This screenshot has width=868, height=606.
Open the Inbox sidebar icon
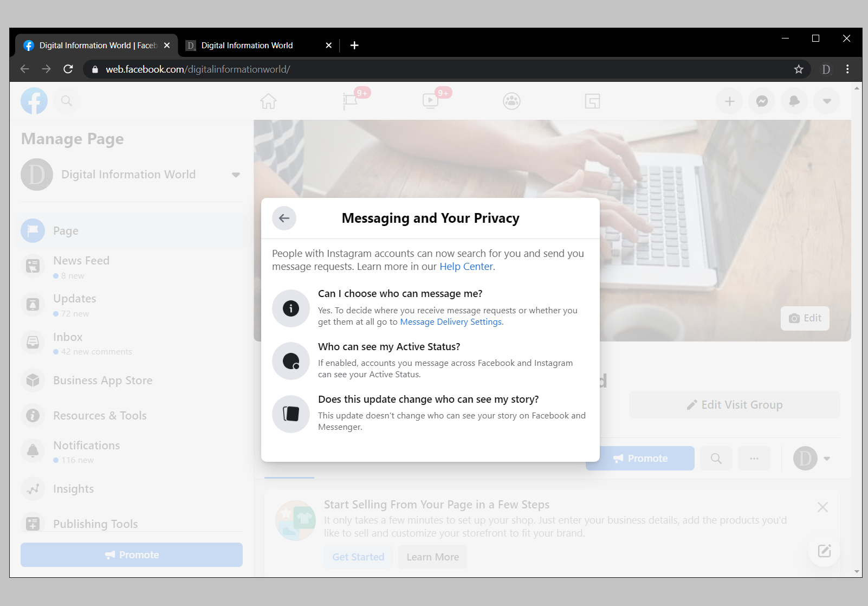(x=33, y=342)
